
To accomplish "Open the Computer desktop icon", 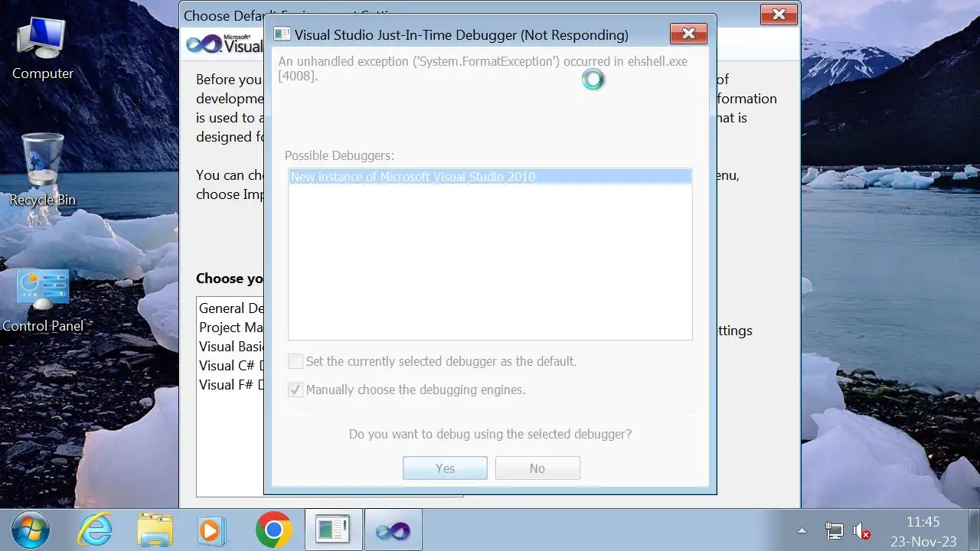I will point(42,48).
